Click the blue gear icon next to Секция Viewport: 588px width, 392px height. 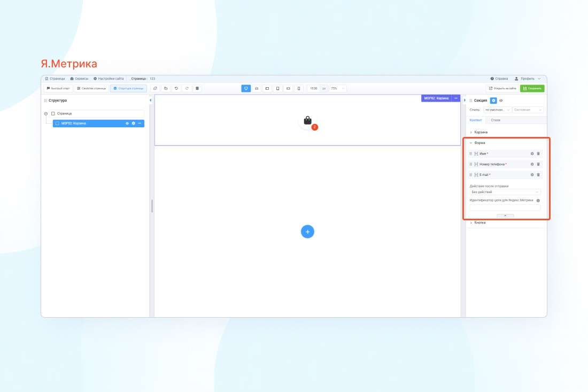[493, 101]
